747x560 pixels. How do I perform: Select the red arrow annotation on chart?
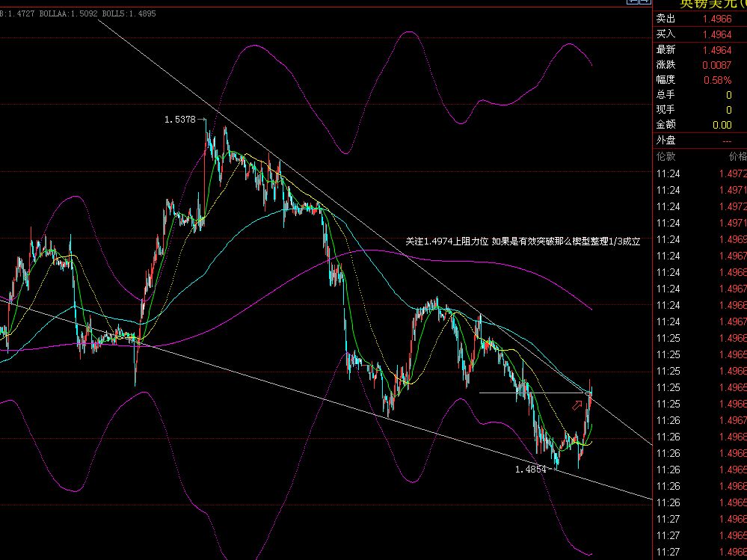tap(577, 405)
